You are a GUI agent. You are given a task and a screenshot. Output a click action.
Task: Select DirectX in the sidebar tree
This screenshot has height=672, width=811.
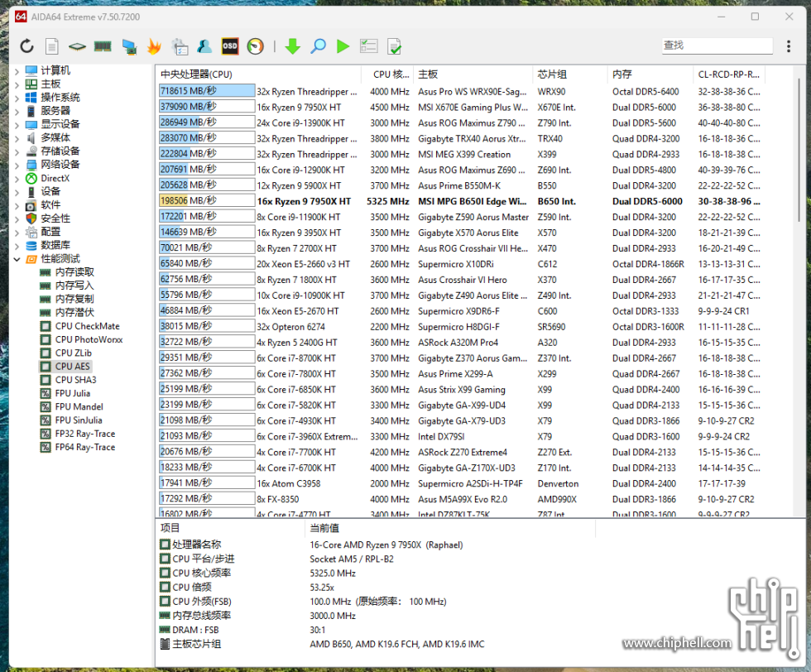pos(55,179)
